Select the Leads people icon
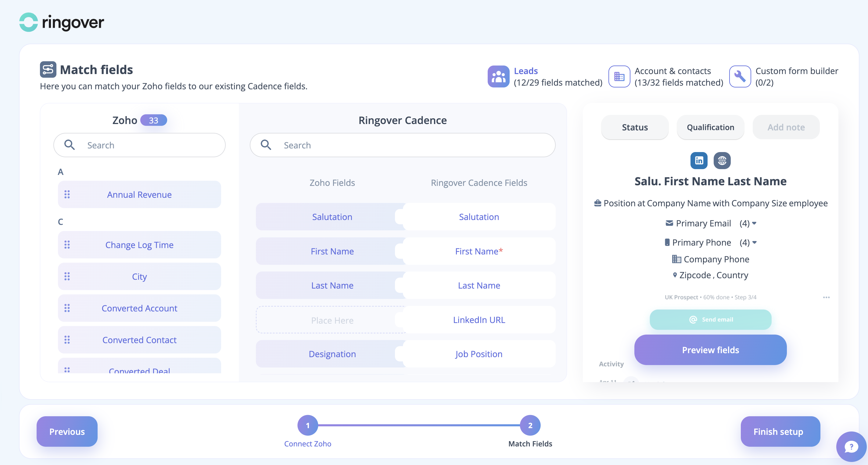 498,76
